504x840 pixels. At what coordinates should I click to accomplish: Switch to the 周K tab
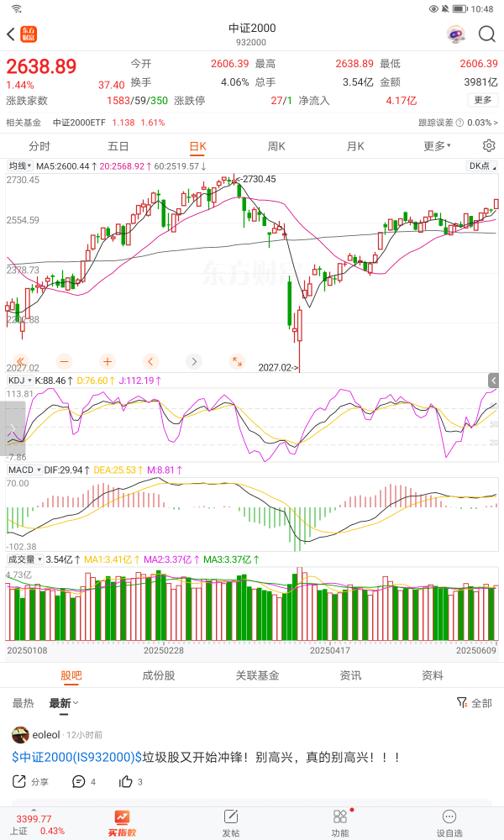pos(276,145)
